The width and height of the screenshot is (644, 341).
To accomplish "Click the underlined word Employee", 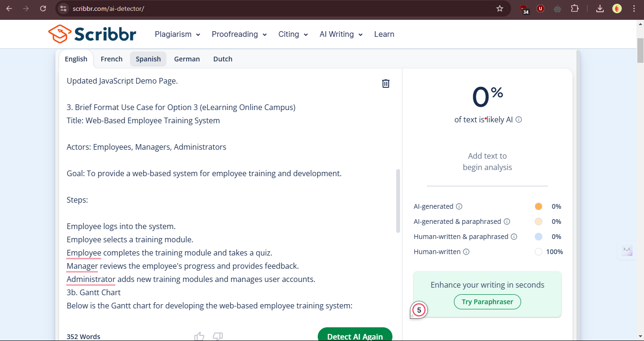I will coord(84,253).
